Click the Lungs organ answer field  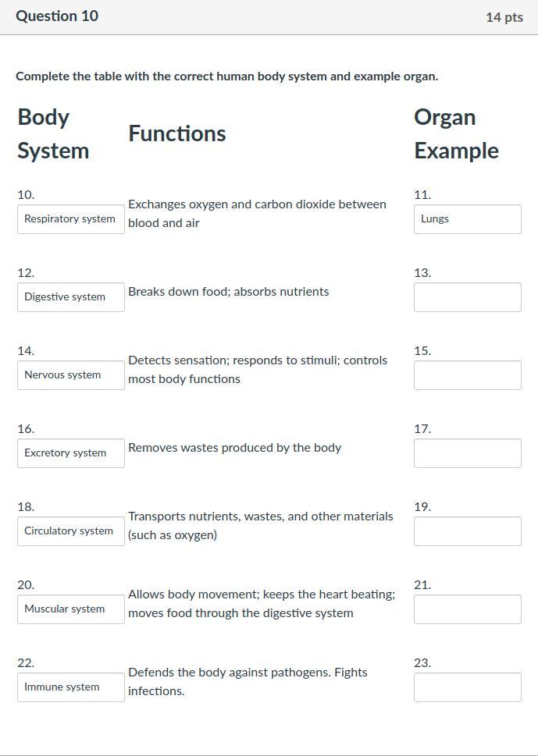tap(467, 219)
